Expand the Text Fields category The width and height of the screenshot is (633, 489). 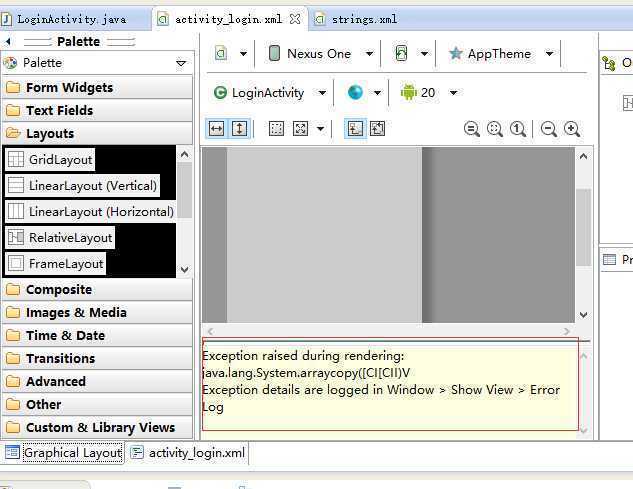tap(97, 110)
